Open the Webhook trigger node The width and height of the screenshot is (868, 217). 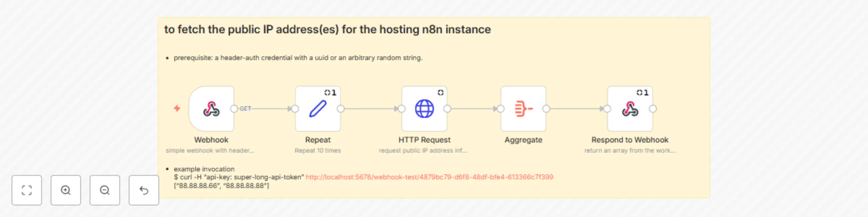[x=211, y=109]
